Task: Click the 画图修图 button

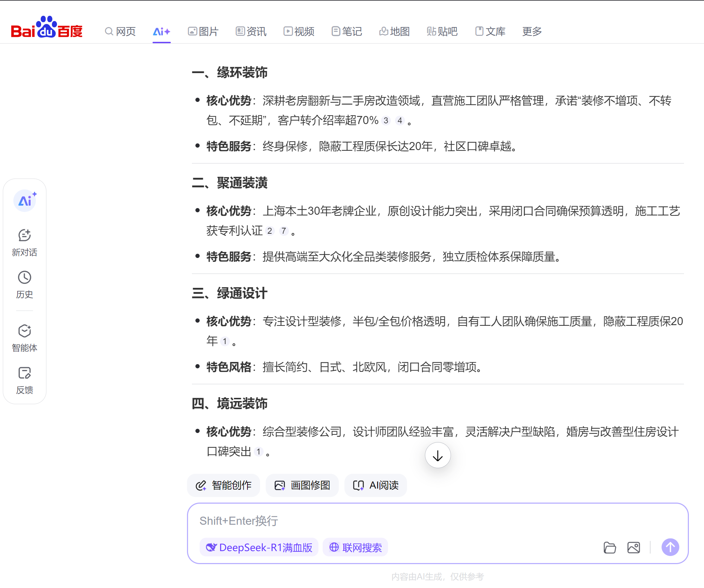Action: coord(302,485)
